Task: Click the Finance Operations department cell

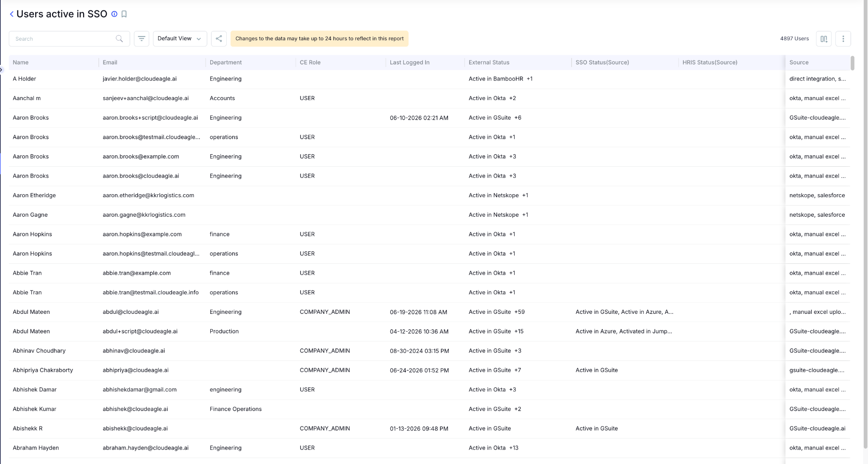Action: pos(236,409)
